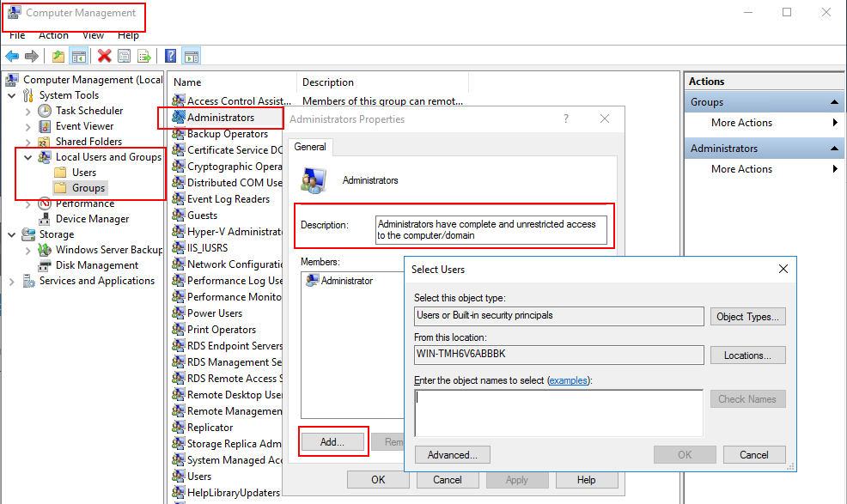The width and height of the screenshot is (847, 504).
Task: Click the Forward arrow in the toolbar
Action: pyautogui.click(x=32, y=56)
